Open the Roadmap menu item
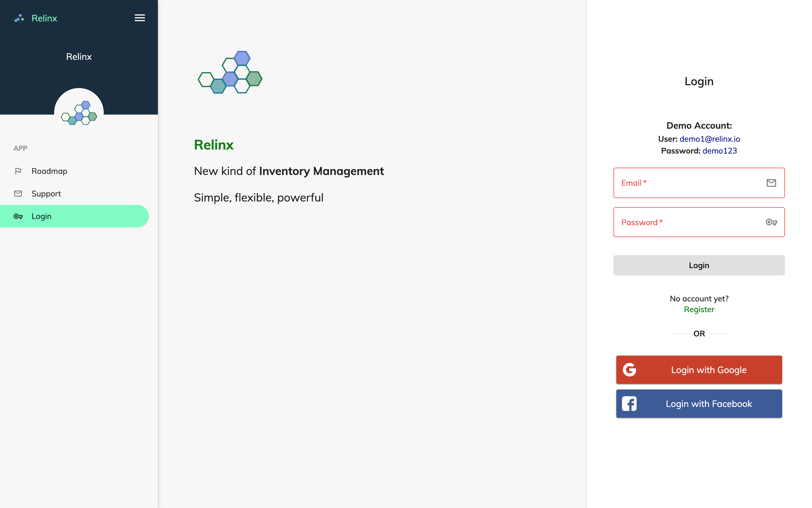Viewport: 812px width, 508px height. [x=74, y=171]
